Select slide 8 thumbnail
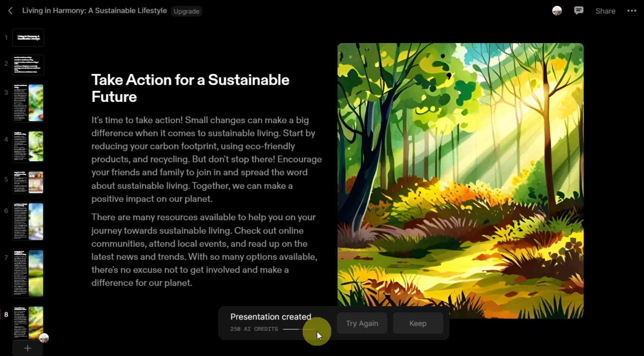644x356 pixels. tap(28, 323)
